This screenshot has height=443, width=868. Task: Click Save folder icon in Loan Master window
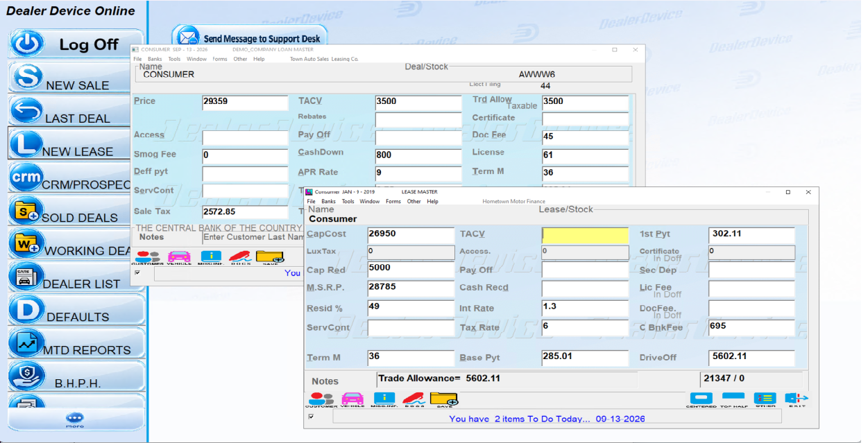pyautogui.click(x=270, y=258)
